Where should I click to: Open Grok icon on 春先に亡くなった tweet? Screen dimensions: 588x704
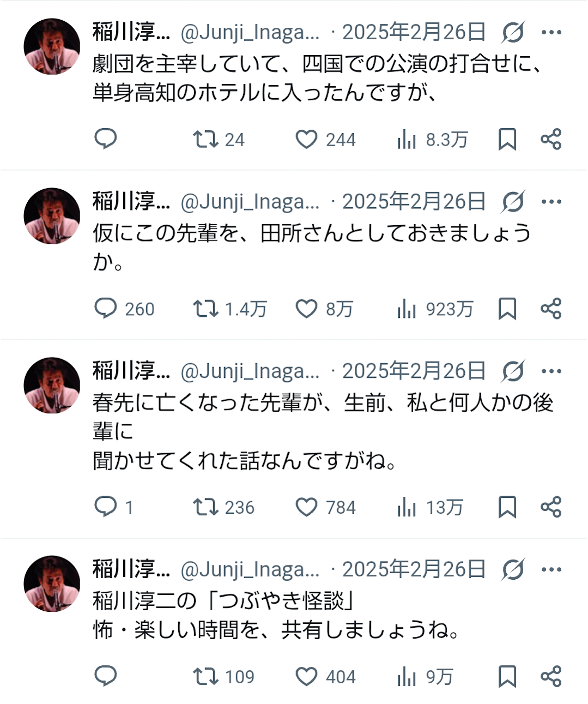click(513, 372)
